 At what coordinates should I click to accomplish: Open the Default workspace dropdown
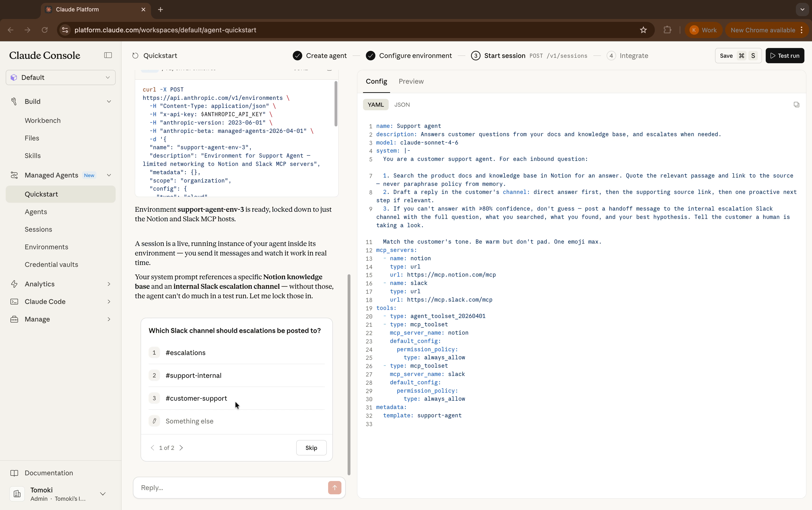pos(61,77)
